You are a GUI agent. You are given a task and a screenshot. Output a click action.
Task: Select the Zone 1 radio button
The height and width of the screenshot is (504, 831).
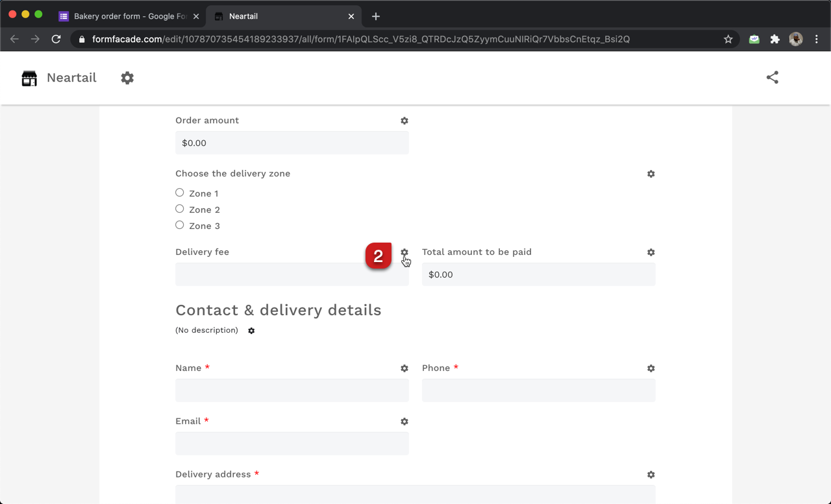[x=179, y=192]
